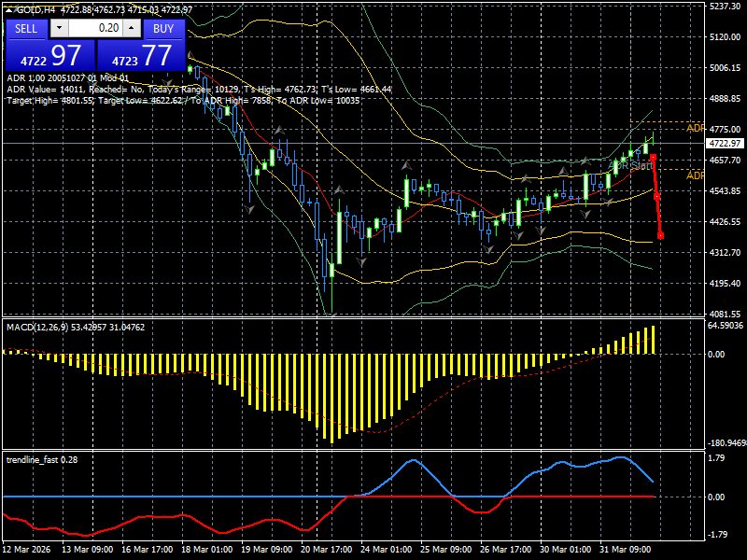
Task: Select the bottom anchor of the red trendline
Action: point(660,236)
